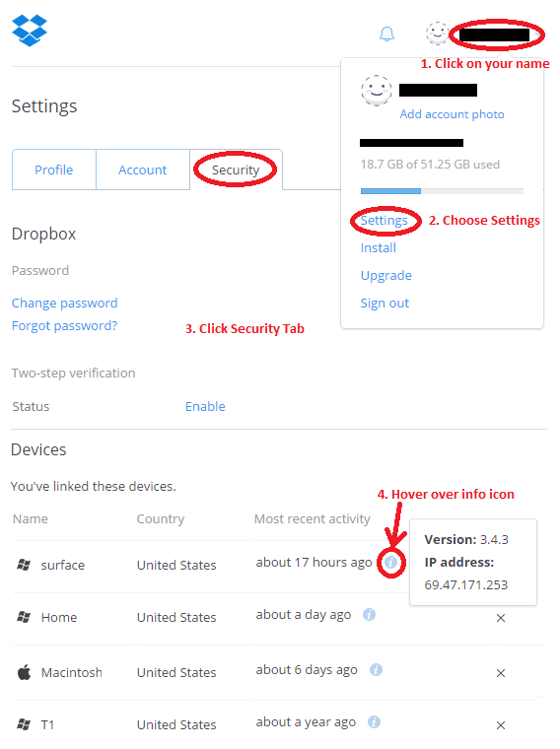This screenshot has width=560, height=749.
Task: Remove the T1 device with X
Action: click(501, 725)
